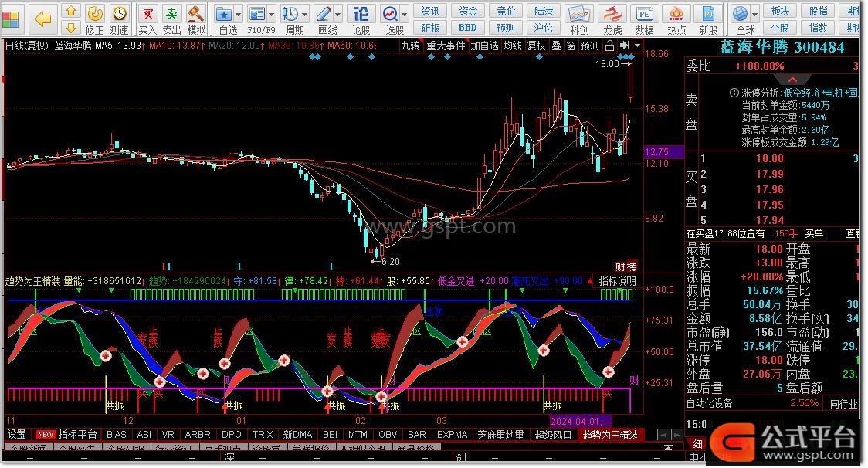
Task: Open the 科创 board chart icon
Action: [x=579, y=14]
